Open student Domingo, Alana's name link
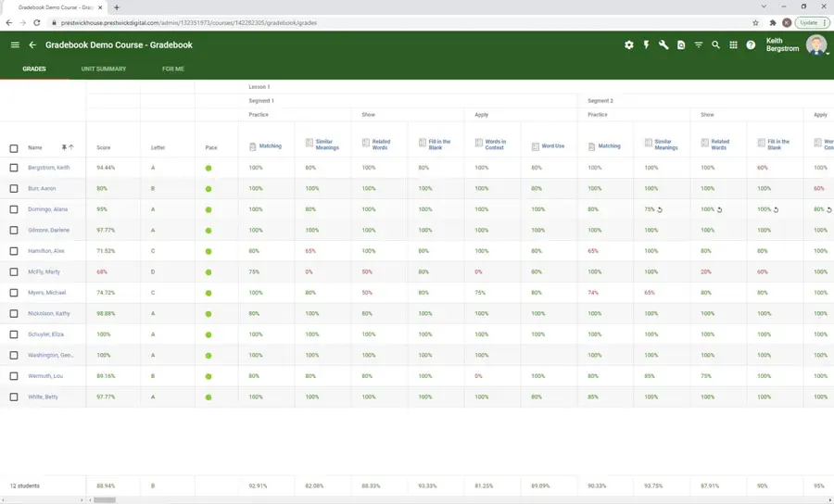This screenshot has width=834, height=504. pos(48,209)
